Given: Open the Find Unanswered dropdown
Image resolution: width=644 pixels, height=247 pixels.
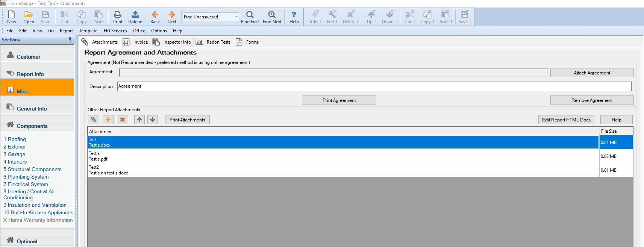Looking at the screenshot, I should click(236, 17).
